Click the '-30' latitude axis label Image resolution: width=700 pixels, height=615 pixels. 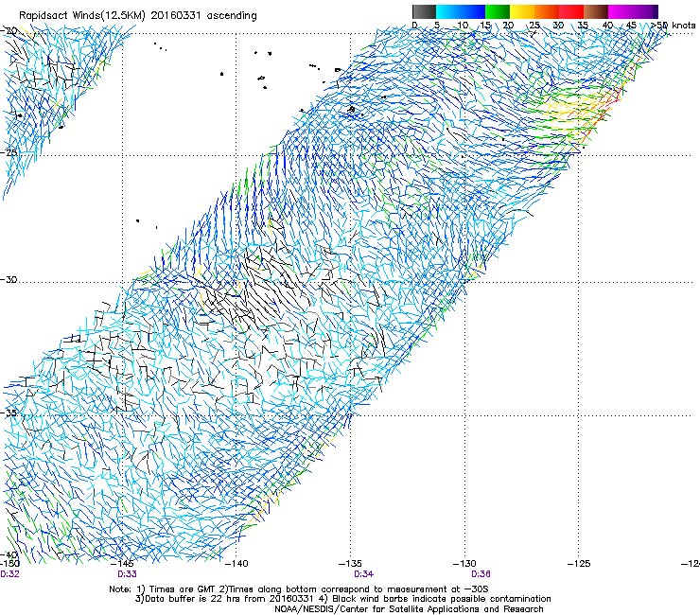click(x=9, y=279)
